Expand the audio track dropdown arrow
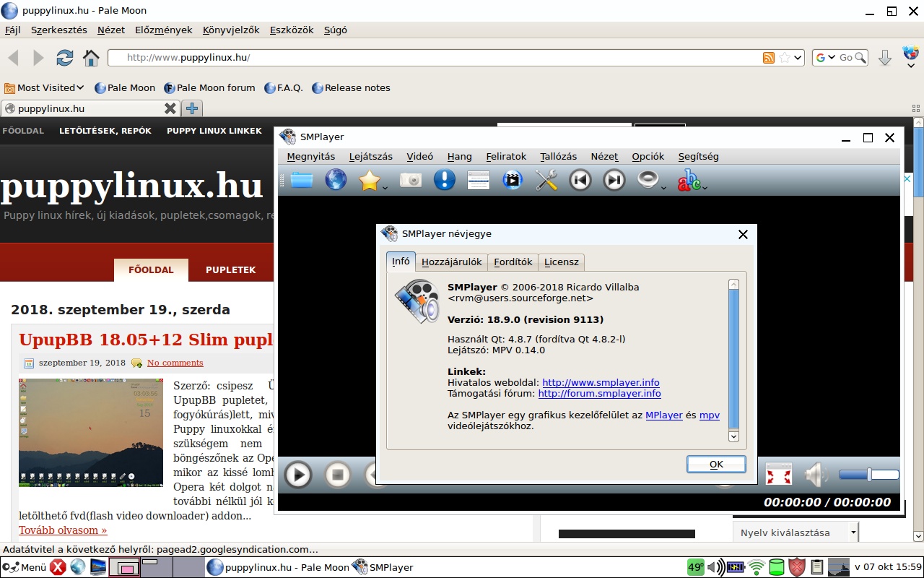The image size is (924, 578). (x=664, y=187)
